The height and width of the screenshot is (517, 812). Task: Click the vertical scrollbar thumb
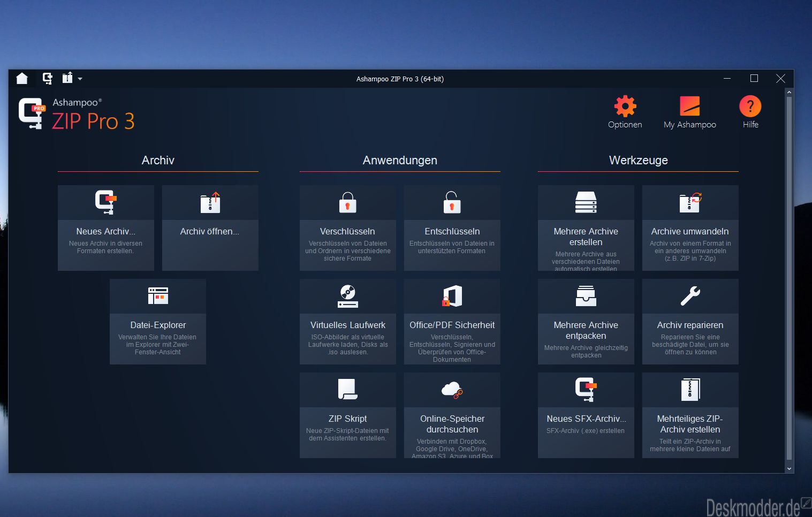tap(789, 278)
